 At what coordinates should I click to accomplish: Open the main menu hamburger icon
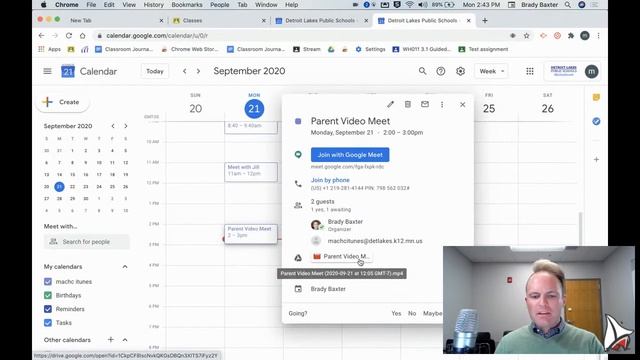tap(47, 71)
